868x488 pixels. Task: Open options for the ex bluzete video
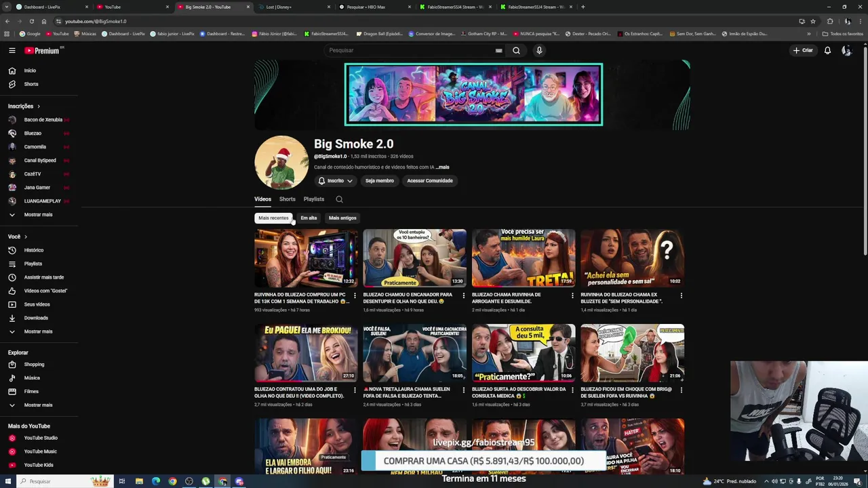coord(682,296)
